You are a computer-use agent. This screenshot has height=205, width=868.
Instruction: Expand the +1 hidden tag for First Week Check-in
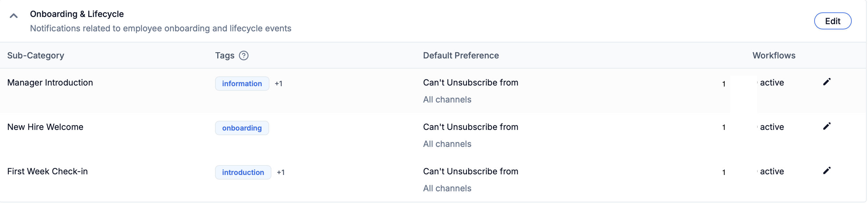(281, 172)
